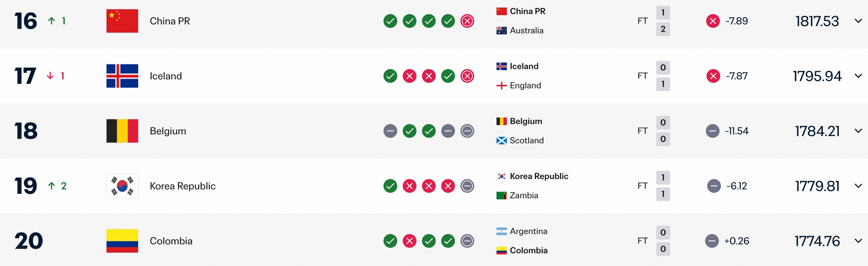Expand the Iceland row details chevron

coord(858,76)
